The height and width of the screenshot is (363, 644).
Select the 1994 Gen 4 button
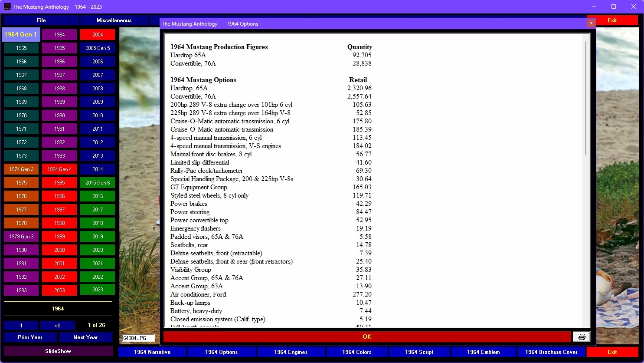click(x=59, y=169)
